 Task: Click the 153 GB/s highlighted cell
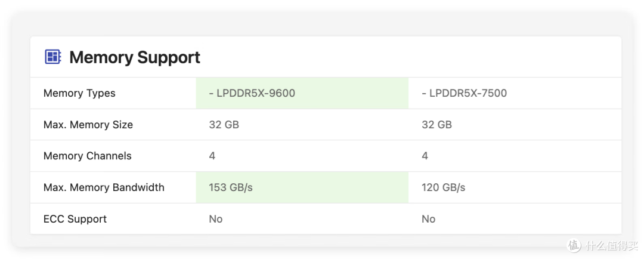click(302, 187)
